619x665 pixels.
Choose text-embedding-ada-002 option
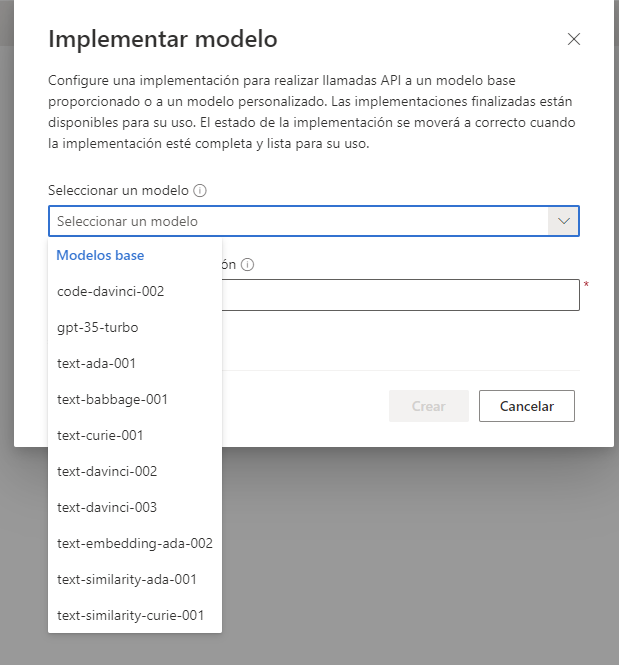pos(135,543)
